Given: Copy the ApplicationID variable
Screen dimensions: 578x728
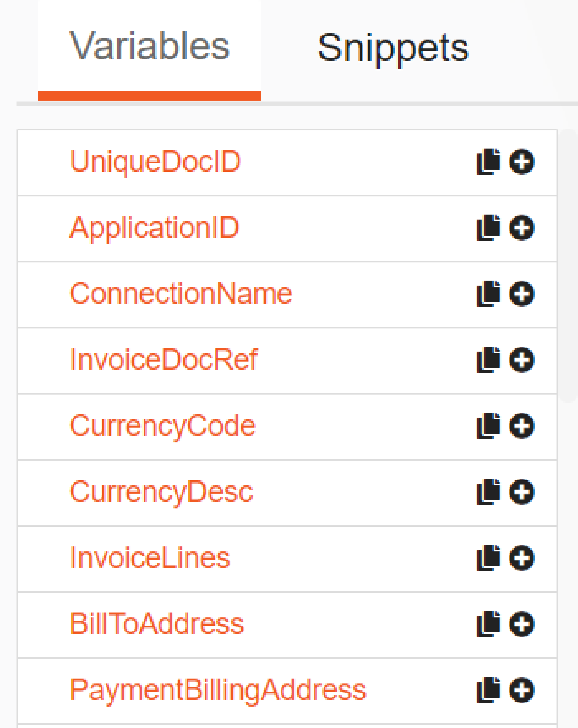Looking at the screenshot, I should [x=488, y=228].
